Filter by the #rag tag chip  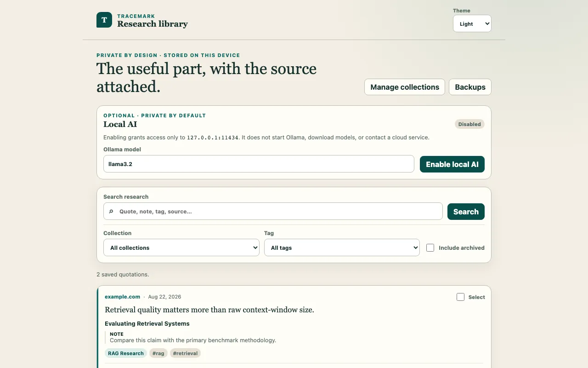pyautogui.click(x=158, y=353)
